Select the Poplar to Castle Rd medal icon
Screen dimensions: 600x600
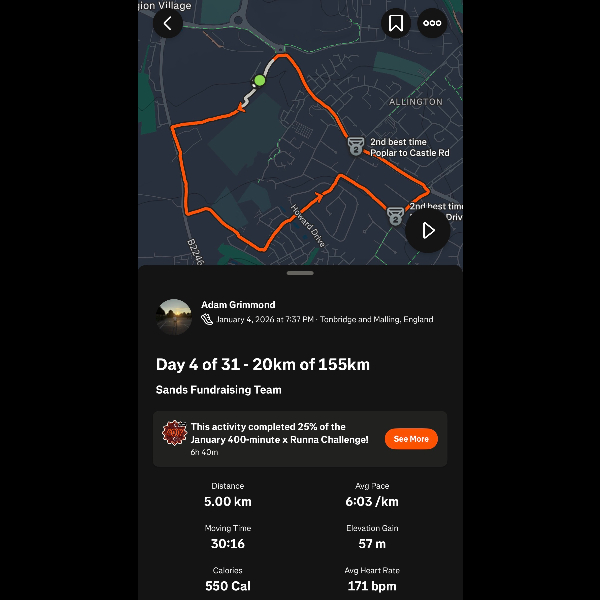[355, 146]
